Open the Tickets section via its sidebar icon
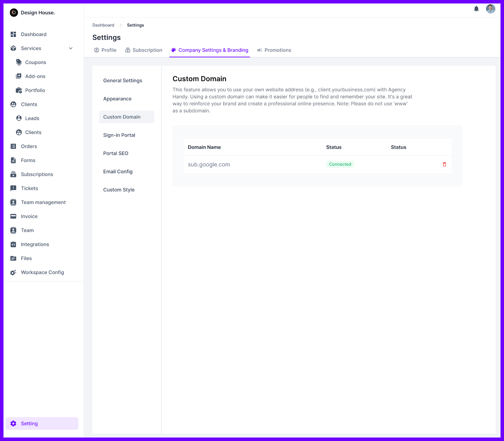Screen dimensions: 504x441 [x=13, y=188]
